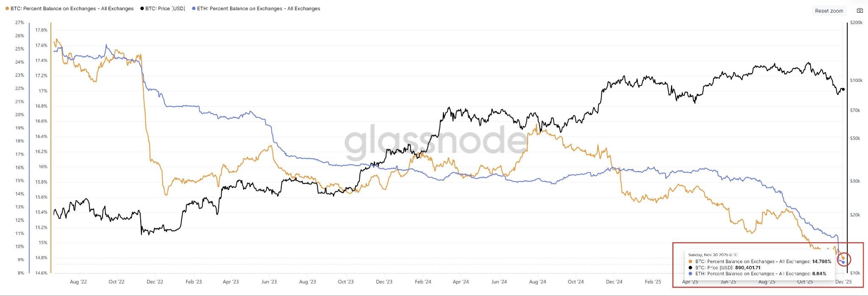Click the camera screenshot icon
This screenshot has height=296, width=868.
point(860,11)
